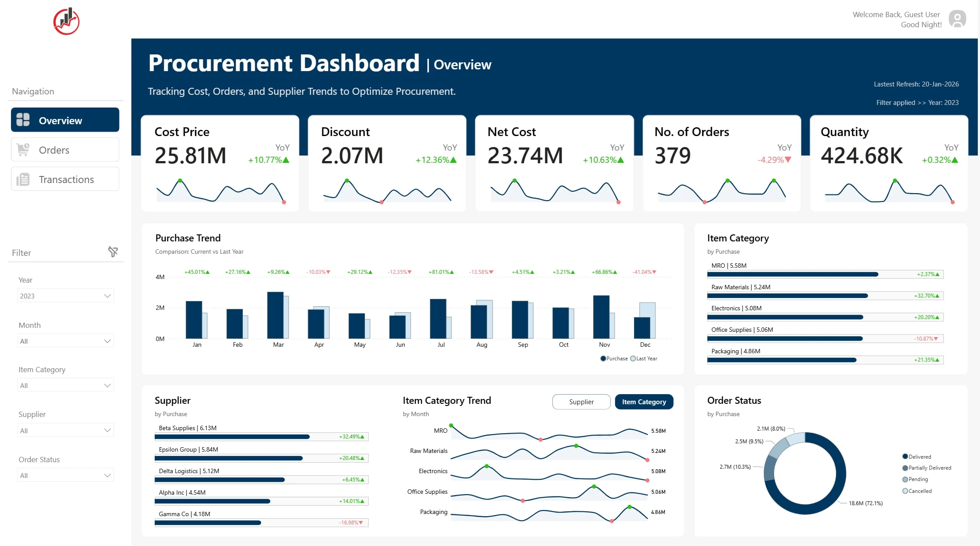The height and width of the screenshot is (546, 980).
Task: Click the red chart logo icon
Action: tap(66, 21)
